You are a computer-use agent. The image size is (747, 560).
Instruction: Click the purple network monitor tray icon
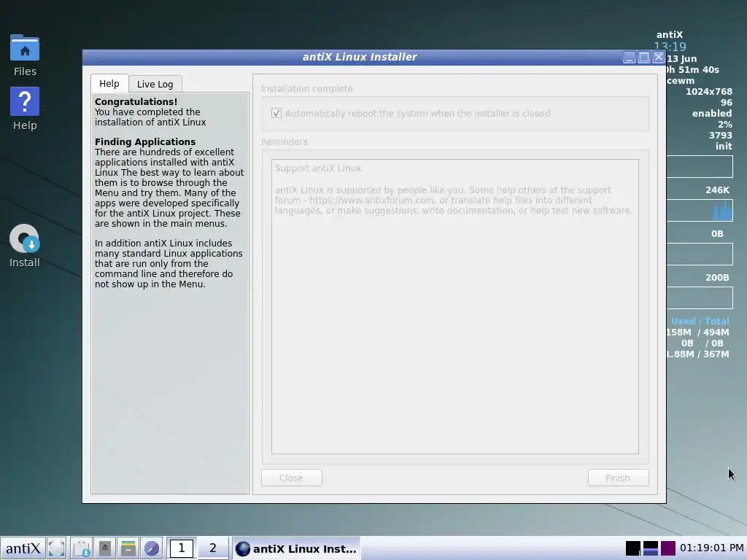pyautogui.click(x=668, y=548)
